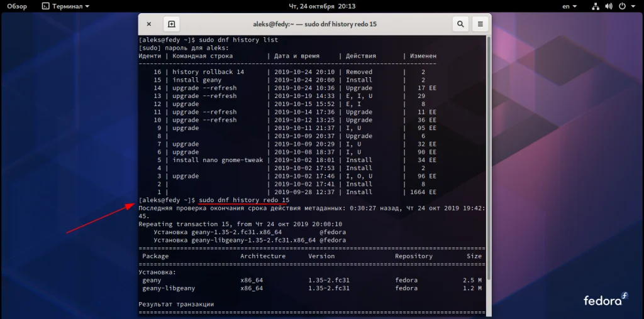Open a new terminal tab icon

(171, 24)
